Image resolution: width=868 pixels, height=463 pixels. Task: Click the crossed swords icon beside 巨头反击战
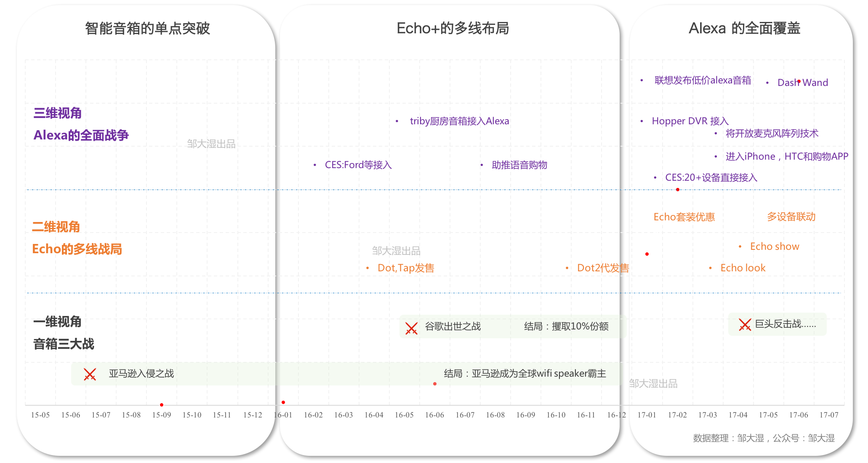click(x=745, y=324)
